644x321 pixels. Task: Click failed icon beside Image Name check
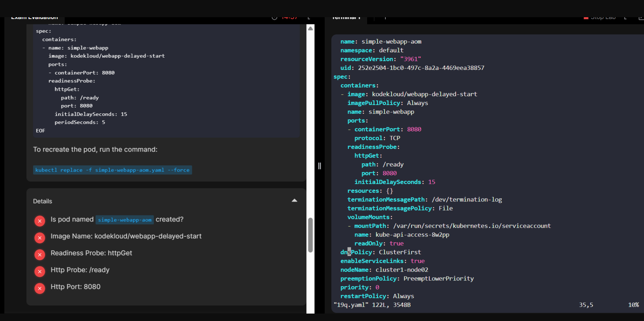pyautogui.click(x=40, y=238)
